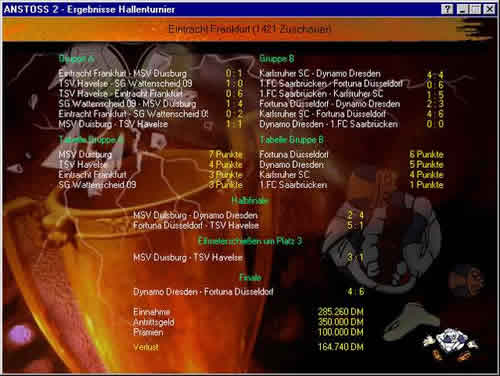Select the 'Halbfinale' heading
The height and width of the screenshot is (376, 500).
click(x=250, y=200)
